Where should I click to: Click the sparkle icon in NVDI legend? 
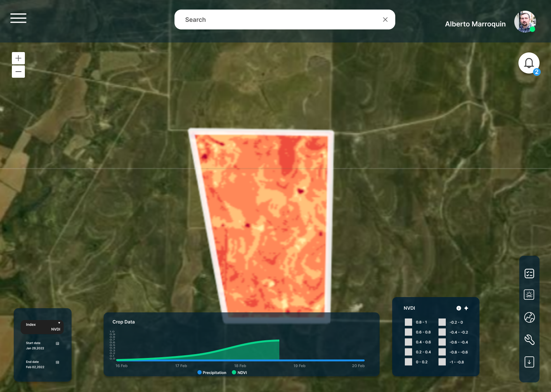coord(466,308)
